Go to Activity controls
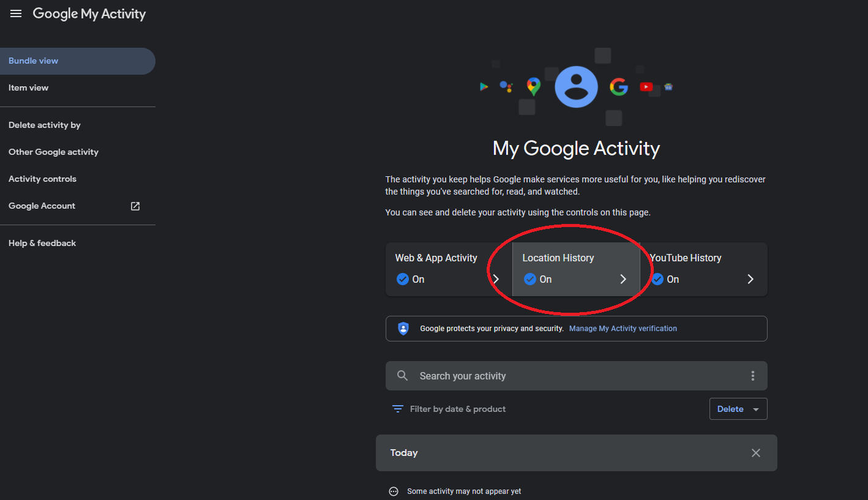868x500 pixels. tap(77, 179)
